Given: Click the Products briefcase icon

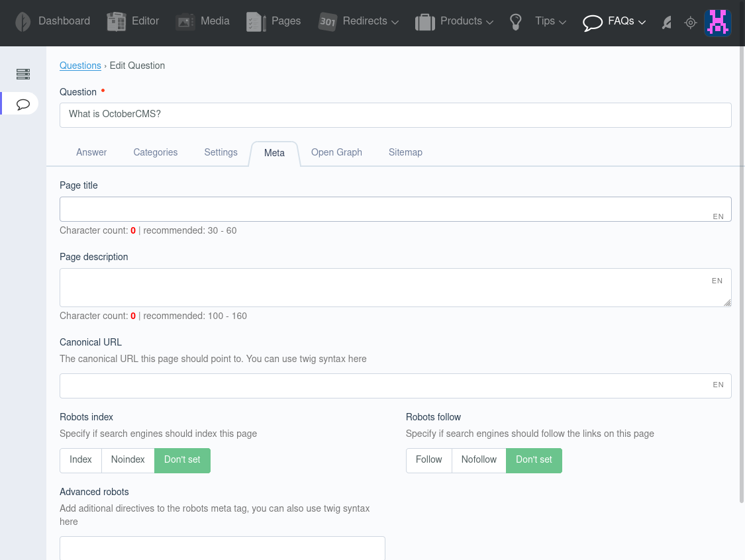Looking at the screenshot, I should (425, 22).
